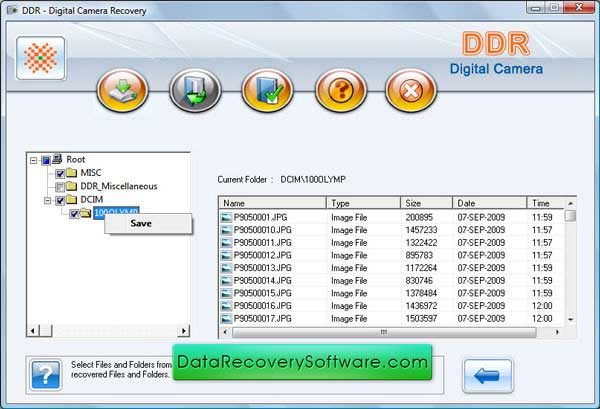Select the DCIM folder label
600x409 pixels.
(x=92, y=200)
